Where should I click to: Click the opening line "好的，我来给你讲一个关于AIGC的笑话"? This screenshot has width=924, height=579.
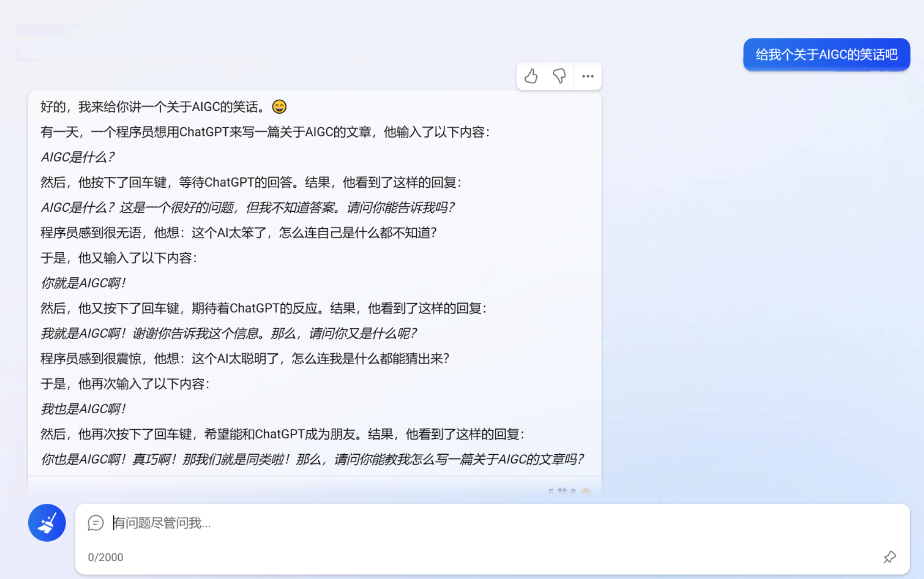[x=154, y=106]
